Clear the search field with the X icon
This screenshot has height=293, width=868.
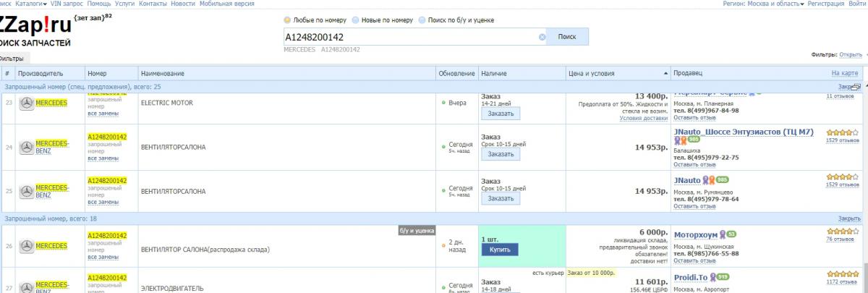click(x=542, y=37)
